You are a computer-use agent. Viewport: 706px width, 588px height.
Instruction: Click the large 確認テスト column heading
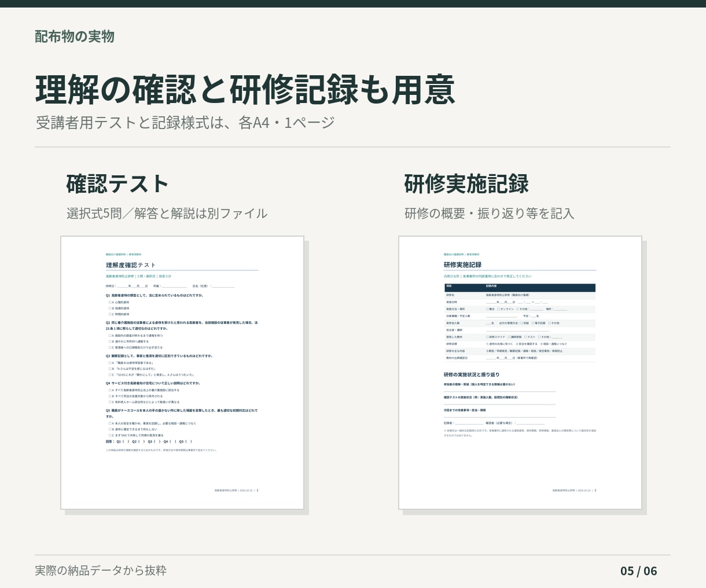(x=117, y=184)
